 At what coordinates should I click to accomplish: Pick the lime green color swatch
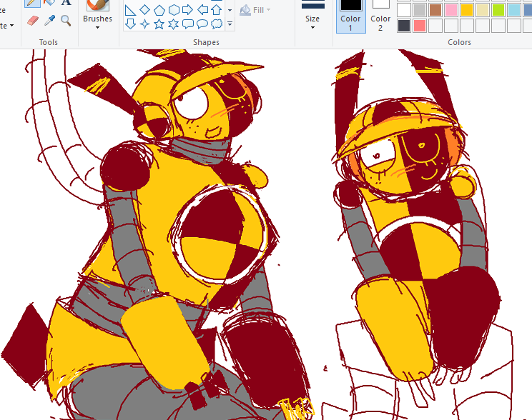click(x=498, y=10)
